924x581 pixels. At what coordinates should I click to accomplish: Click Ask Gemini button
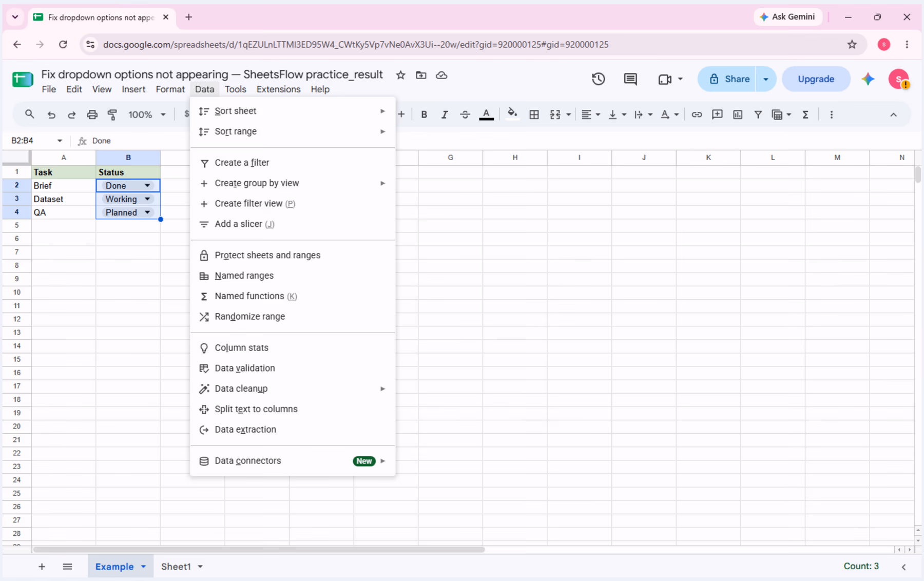(787, 17)
